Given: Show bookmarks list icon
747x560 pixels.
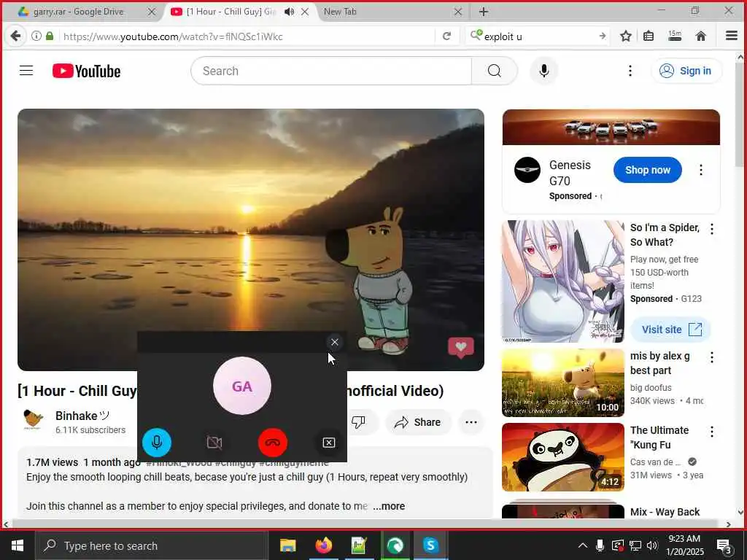Looking at the screenshot, I should click(x=649, y=36).
